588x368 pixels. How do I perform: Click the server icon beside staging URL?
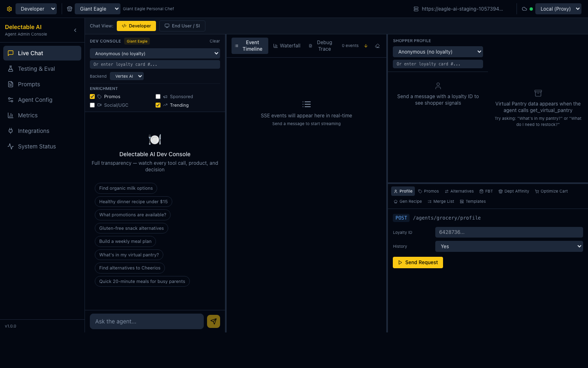[416, 9]
